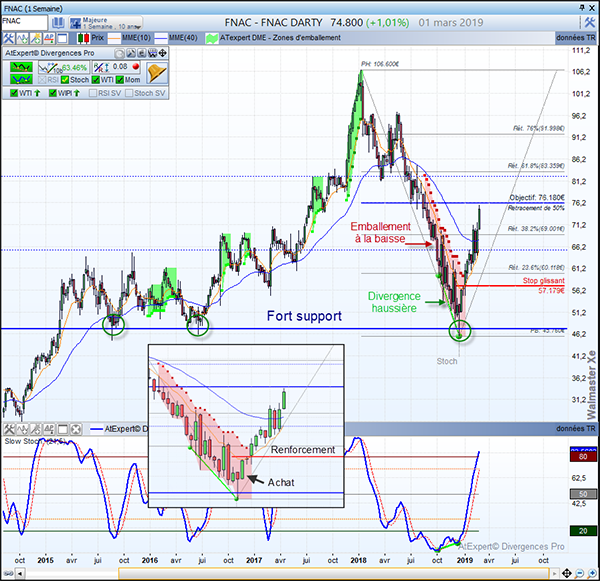This screenshot has width=600, height=581.
Task: Click the AP icon in indicator panel toolbar
Action: click(49, 429)
